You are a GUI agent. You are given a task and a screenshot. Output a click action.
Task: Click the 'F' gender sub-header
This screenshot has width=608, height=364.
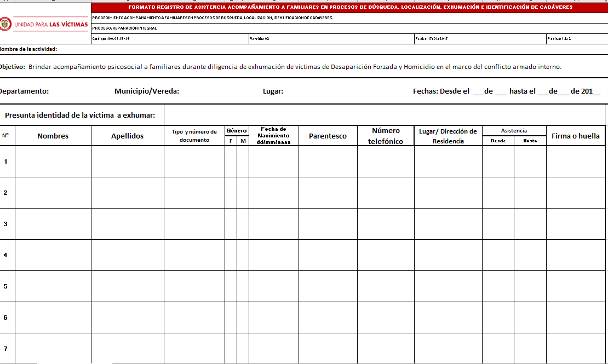(231, 141)
